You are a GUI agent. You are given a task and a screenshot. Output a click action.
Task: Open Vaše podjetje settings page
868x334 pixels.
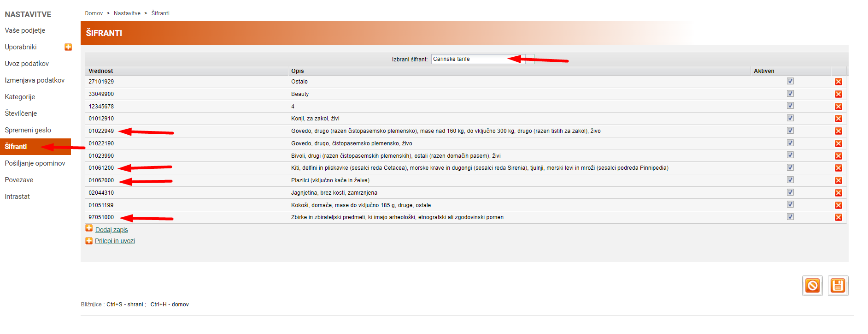(x=25, y=30)
